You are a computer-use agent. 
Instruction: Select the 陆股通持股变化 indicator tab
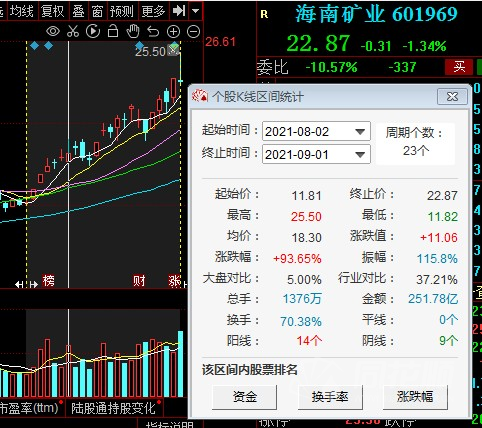point(113,408)
